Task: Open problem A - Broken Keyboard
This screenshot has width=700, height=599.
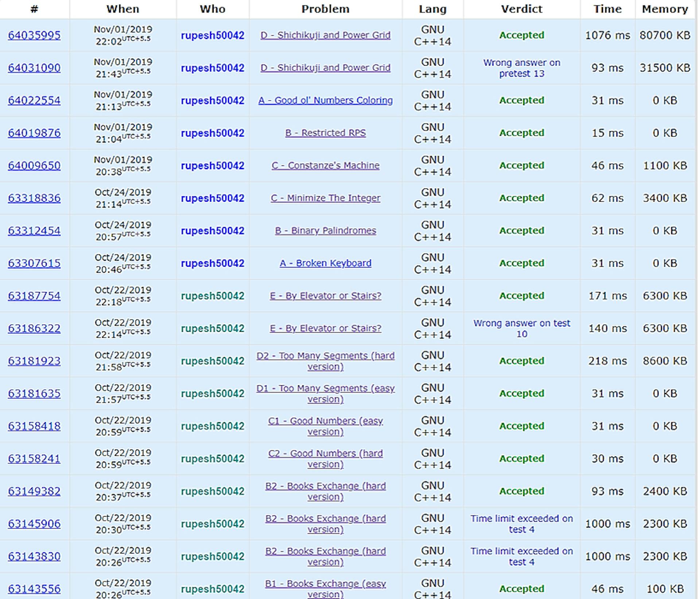Action: point(326,263)
